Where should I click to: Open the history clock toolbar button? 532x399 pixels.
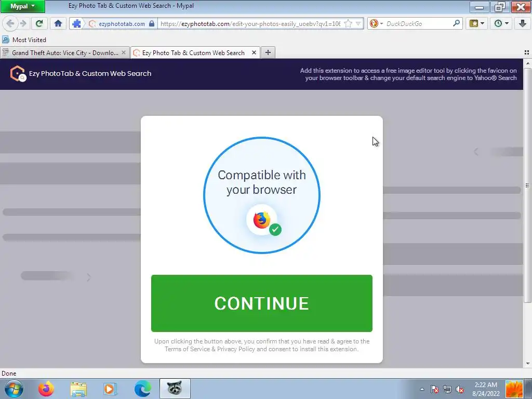click(x=501, y=23)
